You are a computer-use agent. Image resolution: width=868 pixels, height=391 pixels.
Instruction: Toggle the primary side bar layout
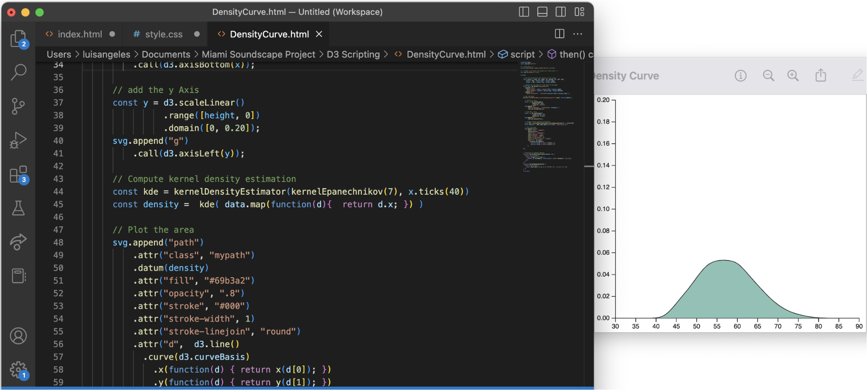(x=524, y=12)
